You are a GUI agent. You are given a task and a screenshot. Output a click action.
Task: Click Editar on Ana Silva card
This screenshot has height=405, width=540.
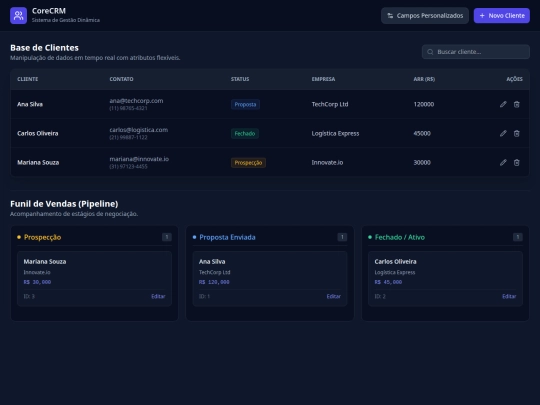[x=334, y=296]
